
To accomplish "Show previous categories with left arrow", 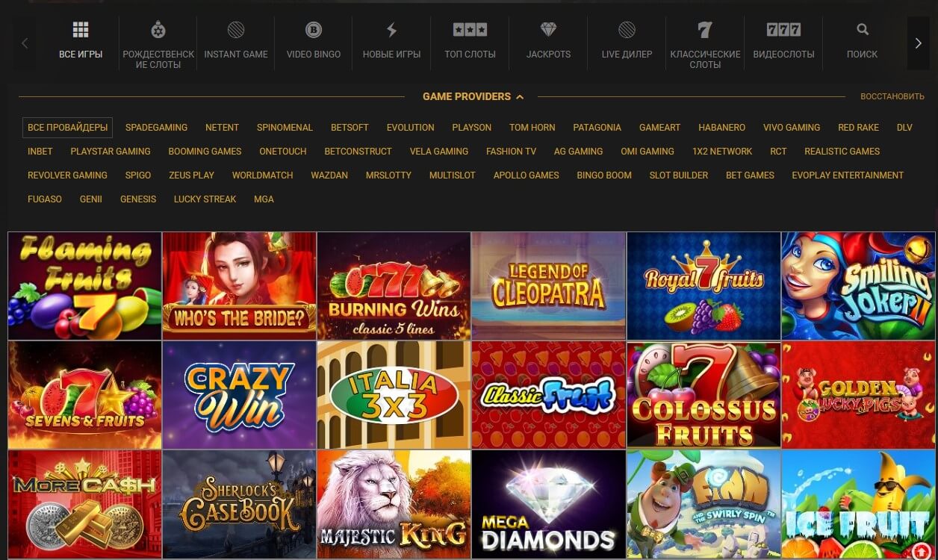I will tap(25, 43).
